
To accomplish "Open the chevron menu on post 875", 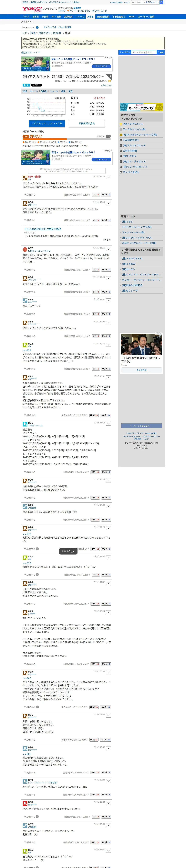I will click(108, 613).
